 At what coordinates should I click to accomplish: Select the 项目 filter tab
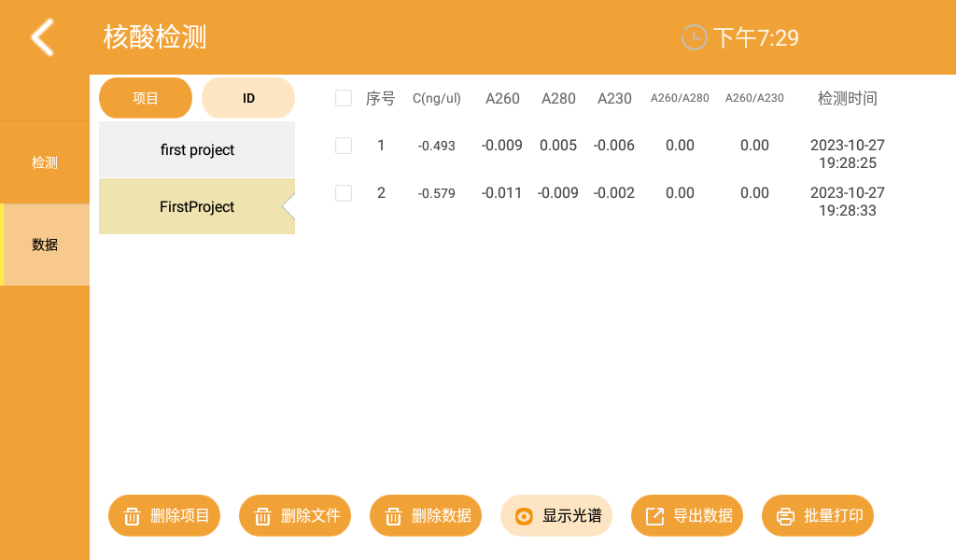(x=146, y=97)
